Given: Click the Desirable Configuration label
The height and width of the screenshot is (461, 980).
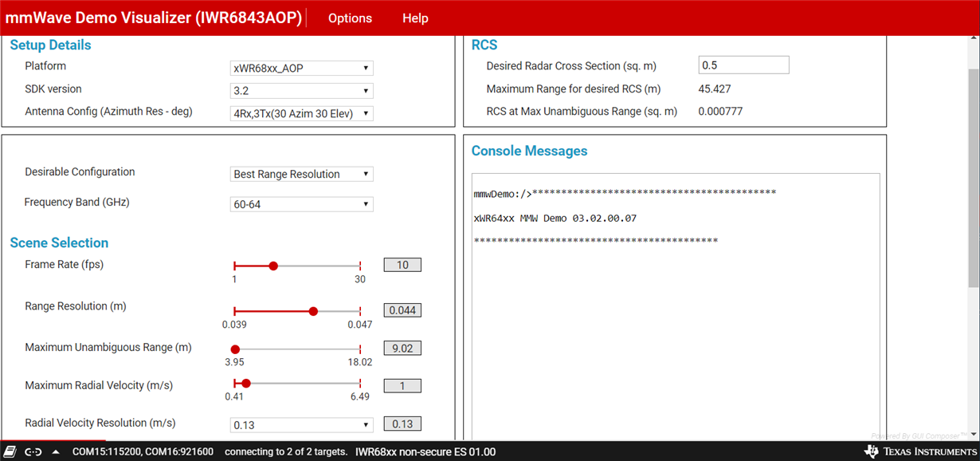Looking at the screenshot, I should (80, 171).
